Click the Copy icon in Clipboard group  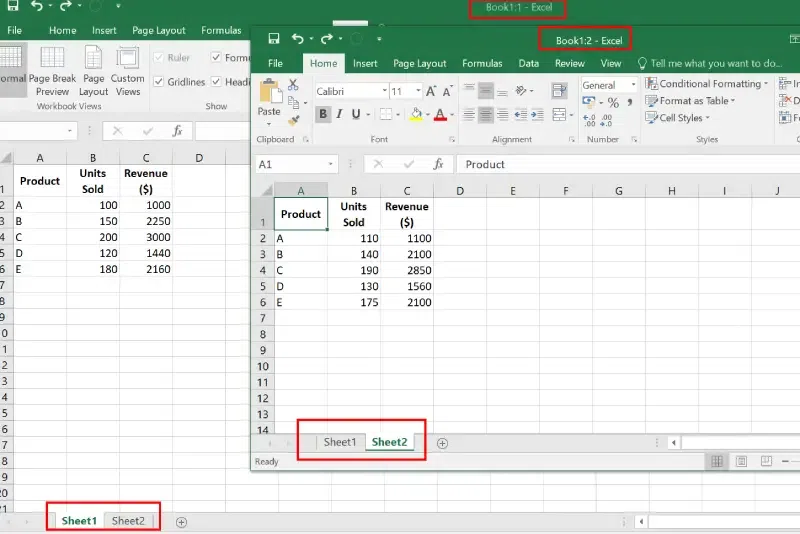click(x=293, y=103)
